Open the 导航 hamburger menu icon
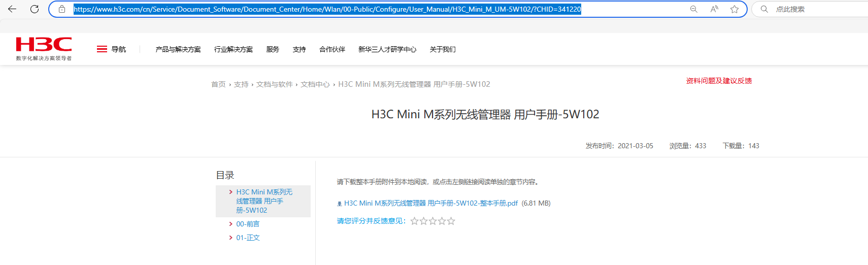 [x=102, y=49]
